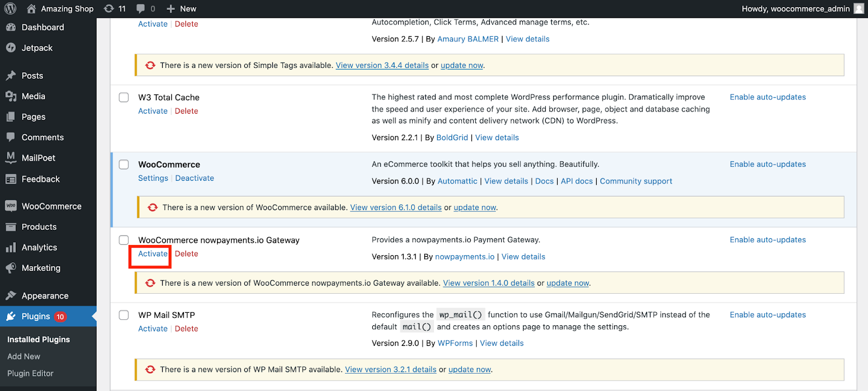Open the WordPress logo menu
868x391 pixels.
[10, 9]
